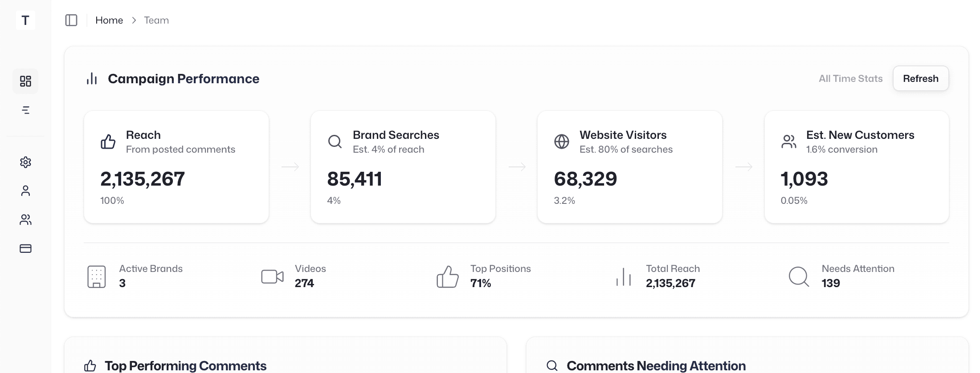Click 'Est. 80% of searches' subtitle
The width and height of the screenshot is (980, 373).
tap(626, 150)
